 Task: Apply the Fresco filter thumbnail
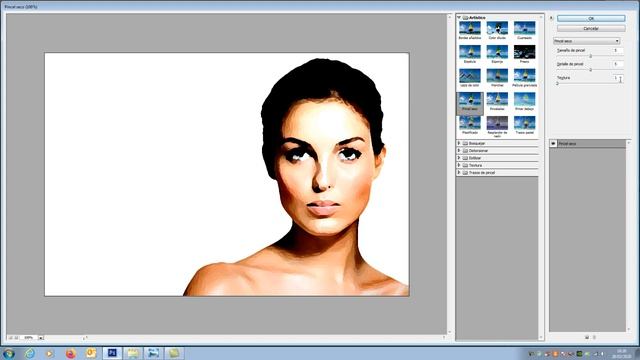tap(524, 52)
